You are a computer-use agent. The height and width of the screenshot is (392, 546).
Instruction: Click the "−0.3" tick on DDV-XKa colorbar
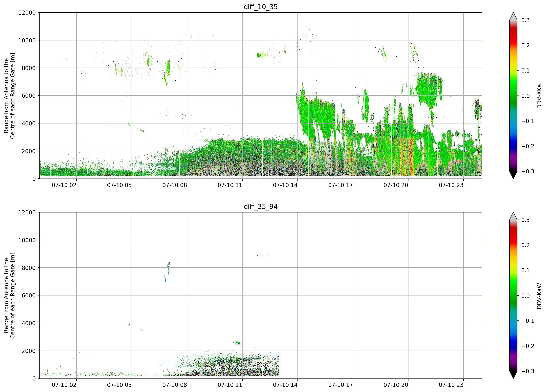click(x=527, y=171)
